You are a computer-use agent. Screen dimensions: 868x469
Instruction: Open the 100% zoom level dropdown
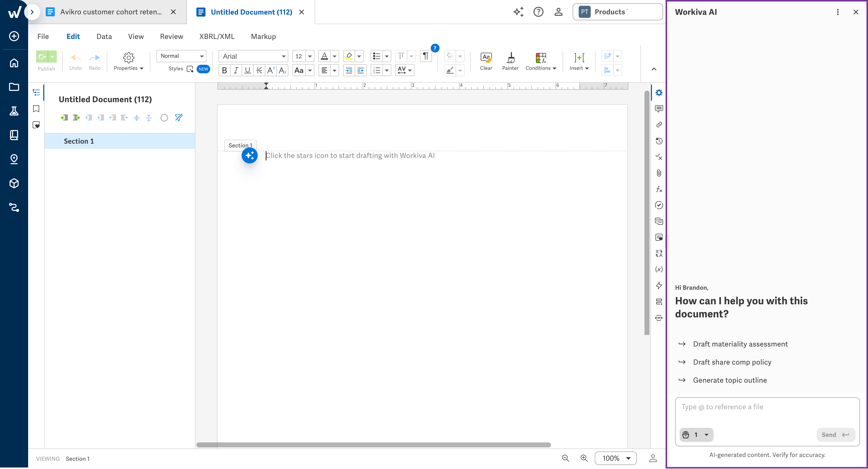tap(615, 458)
